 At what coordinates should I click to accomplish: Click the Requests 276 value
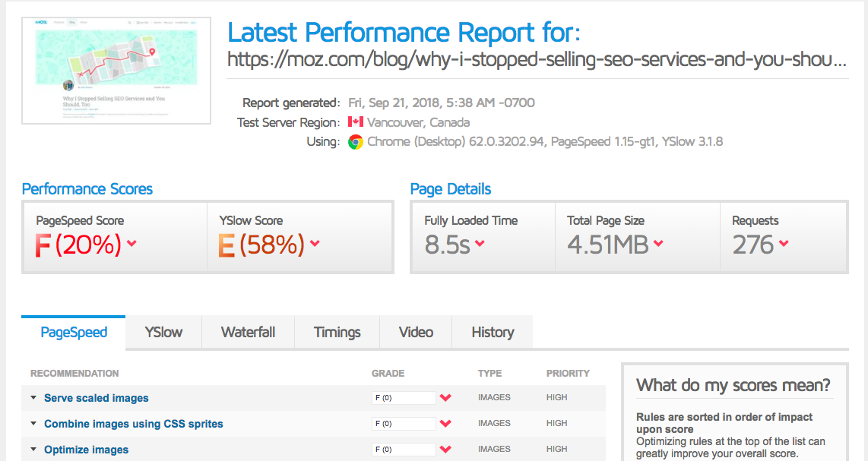click(753, 245)
